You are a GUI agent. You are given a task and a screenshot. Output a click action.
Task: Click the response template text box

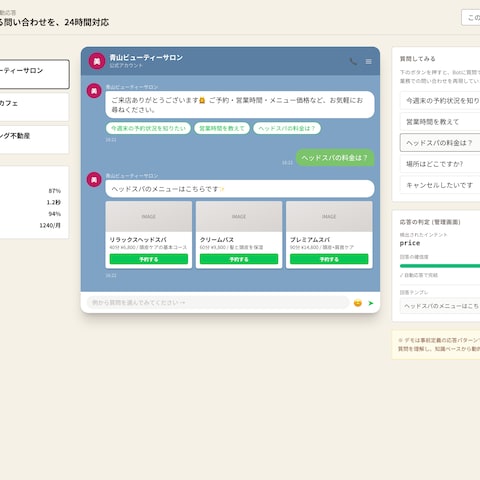pos(440,306)
